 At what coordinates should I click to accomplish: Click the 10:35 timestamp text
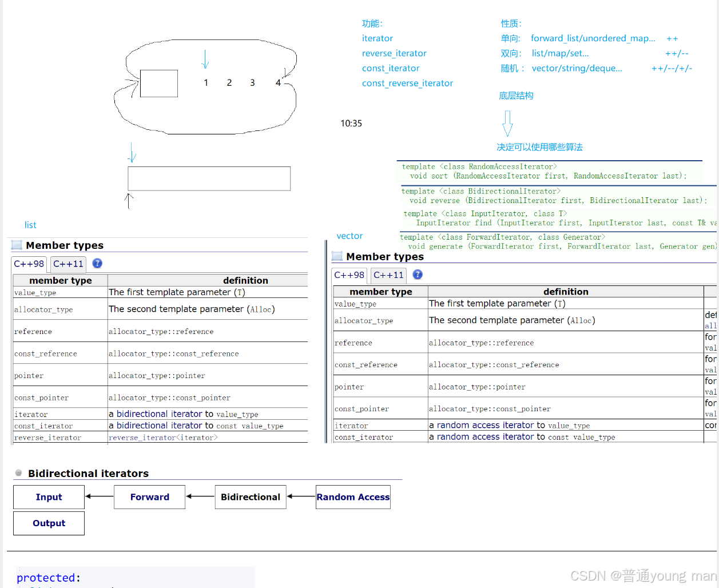351,123
